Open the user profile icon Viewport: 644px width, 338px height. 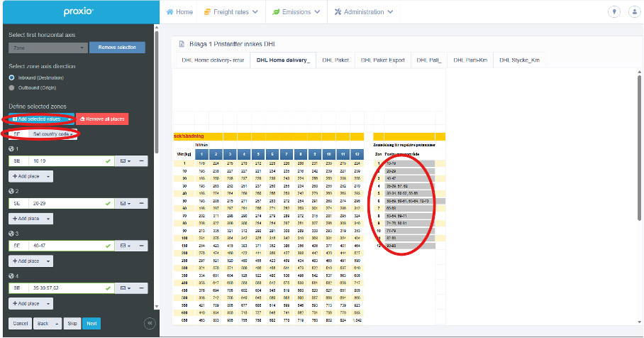point(635,12)
